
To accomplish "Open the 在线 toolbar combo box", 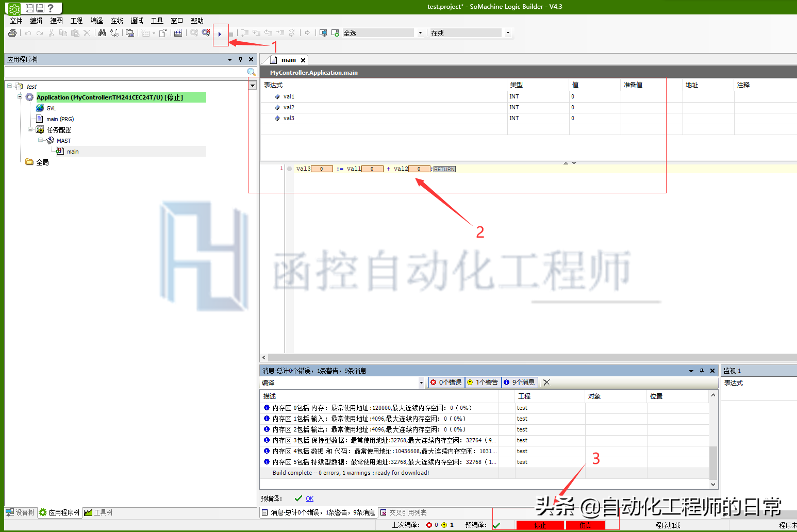I will 508,33.
